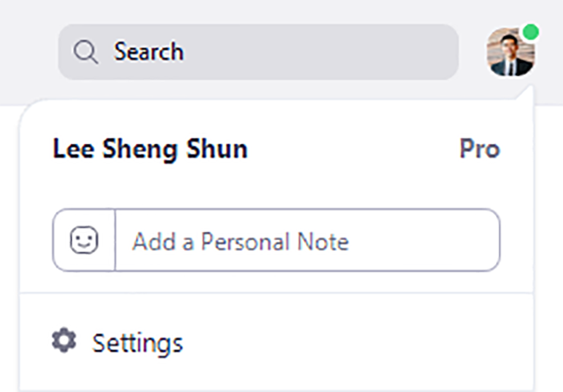
Task: Click the Settings gear icon
Action: tap(63, 340)
